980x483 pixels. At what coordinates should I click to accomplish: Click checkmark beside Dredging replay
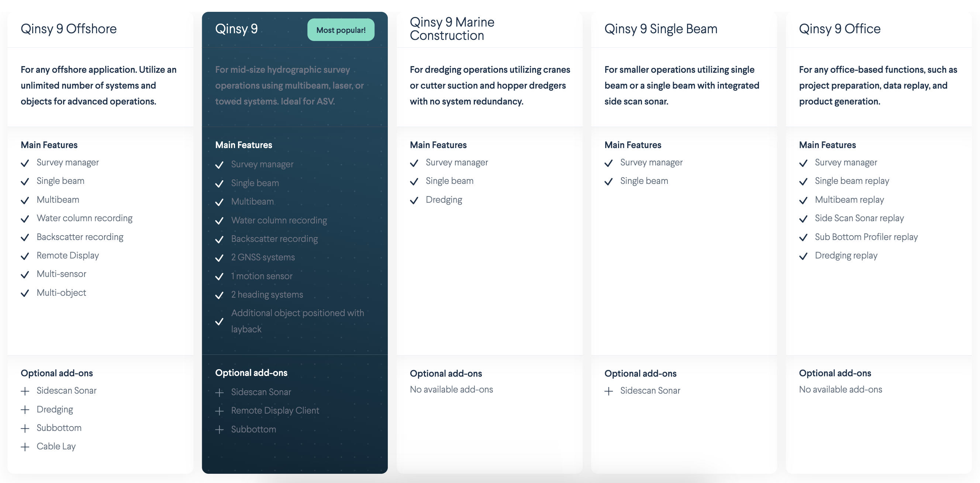point(803,256)
